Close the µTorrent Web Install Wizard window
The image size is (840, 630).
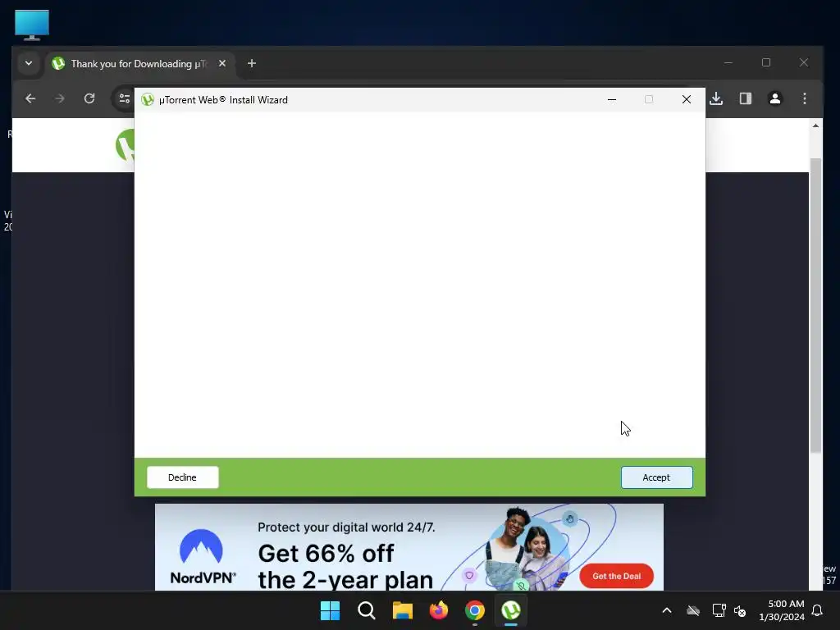[x=687, y=99]
